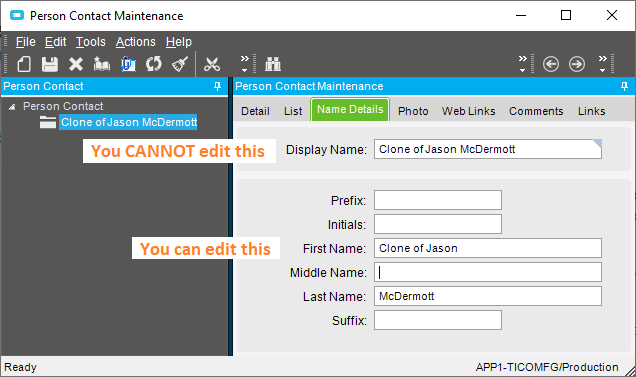Screen dimensions: 636x377
Task: Expand toolbar overflow chevron before back arrow
Action: (x=523, y=64)
